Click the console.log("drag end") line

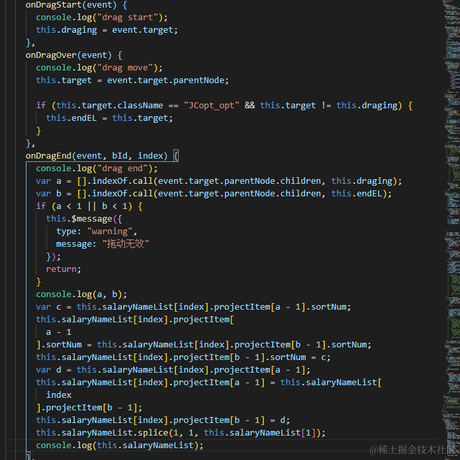[97, 168]
